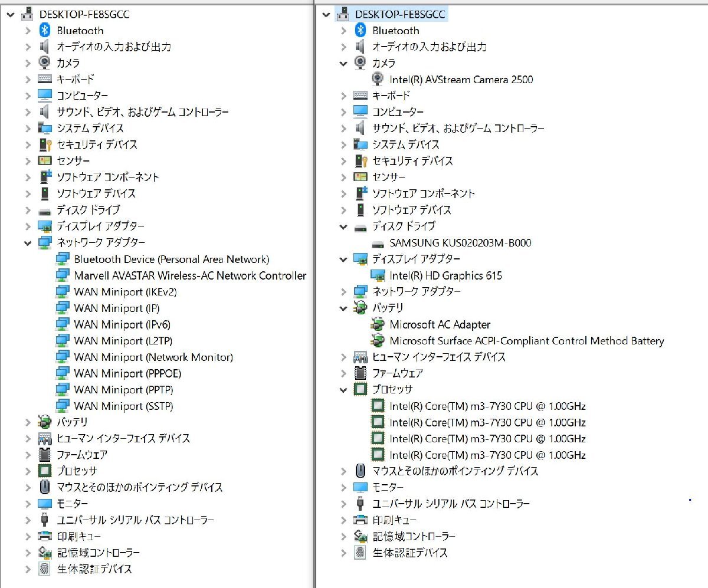Collapse ディスプレイ アダプター in right tree
Viewport: 708px width, 588px height.
(x=343, y=259)
